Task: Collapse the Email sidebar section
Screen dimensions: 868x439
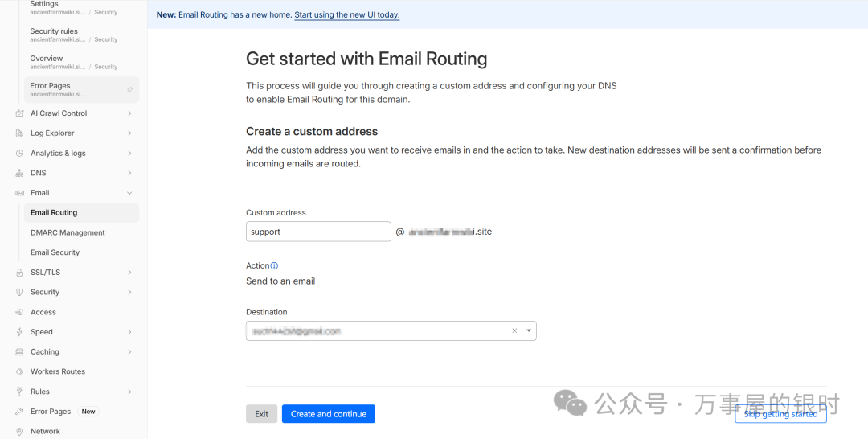Action: point(129,193)
